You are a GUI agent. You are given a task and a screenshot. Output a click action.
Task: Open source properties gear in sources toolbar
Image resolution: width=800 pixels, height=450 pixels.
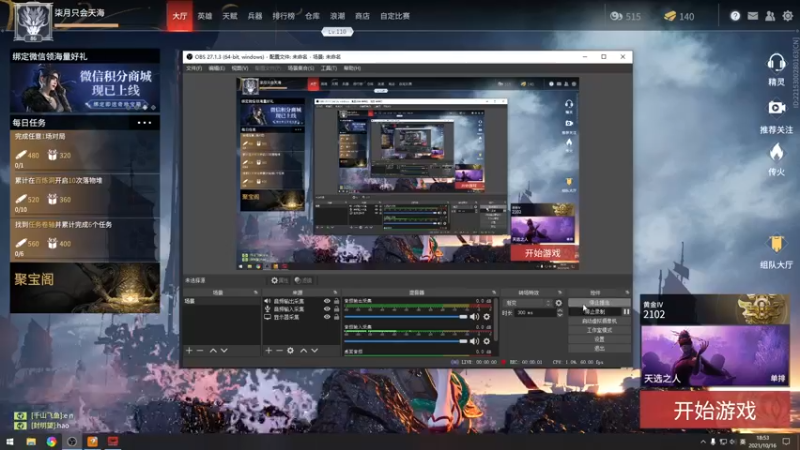tap(290, 351)
